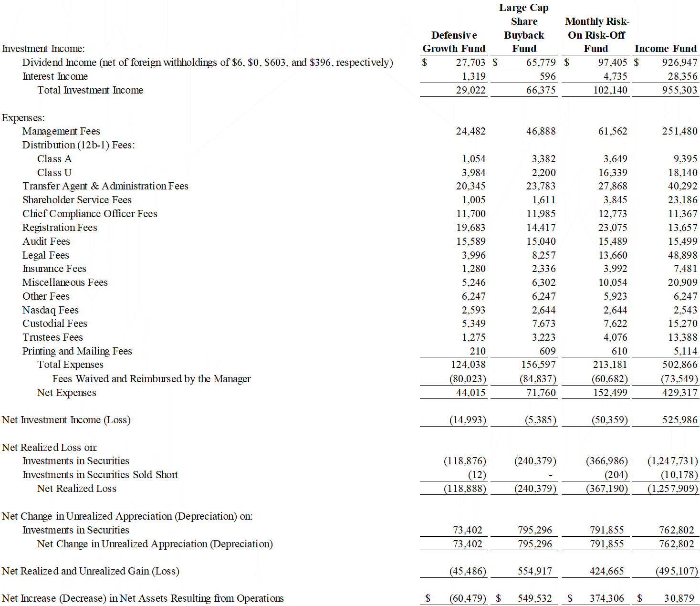Select the 'Net Realized Loss' label

[77, 489]
